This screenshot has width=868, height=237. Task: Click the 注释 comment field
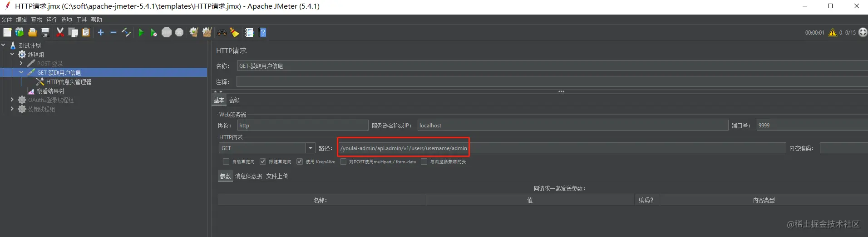[x=552, y=82]
